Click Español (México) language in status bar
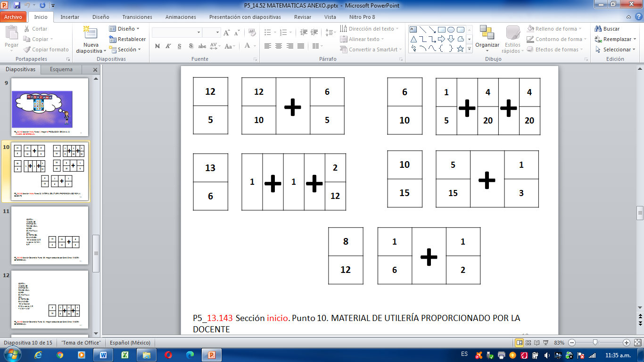The image size is (644, 362). coord(130,343)
